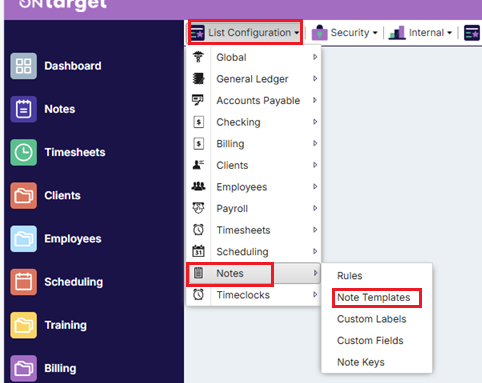This screenshot has width=482, height=383.
Task: Click the OnTarget logo in the header
Action: [63, 5]
